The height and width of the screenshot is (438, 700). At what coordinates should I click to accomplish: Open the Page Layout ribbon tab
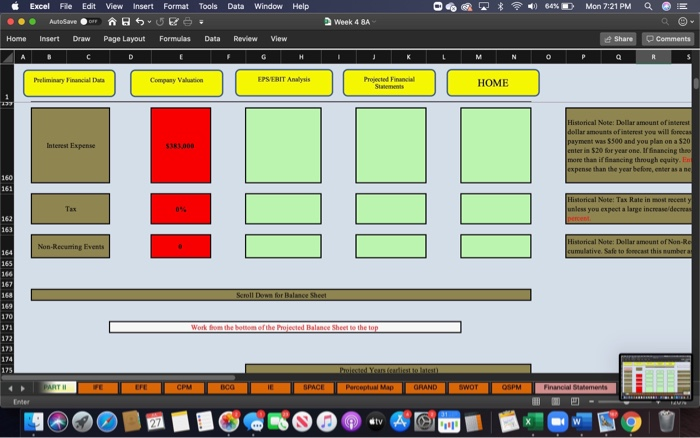124,39
